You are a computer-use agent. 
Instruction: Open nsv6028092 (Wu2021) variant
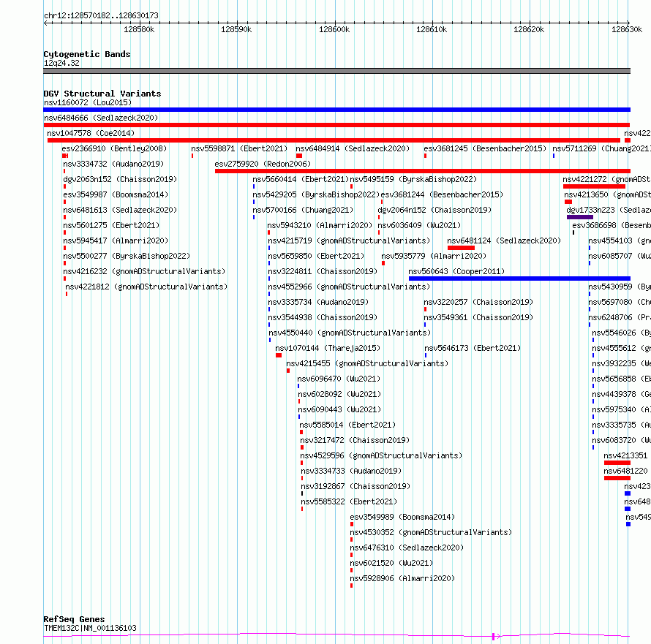click(339, 394)
